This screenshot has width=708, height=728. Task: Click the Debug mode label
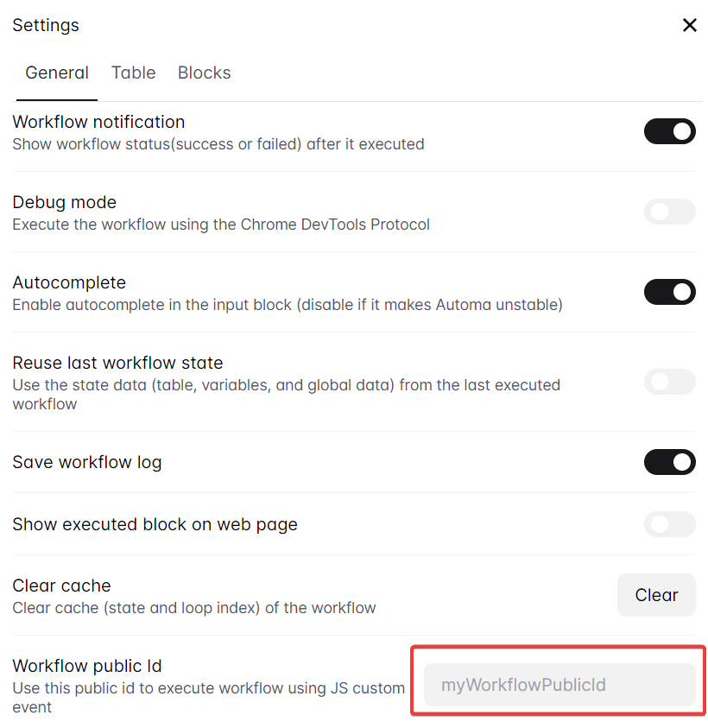pos(64,202)
